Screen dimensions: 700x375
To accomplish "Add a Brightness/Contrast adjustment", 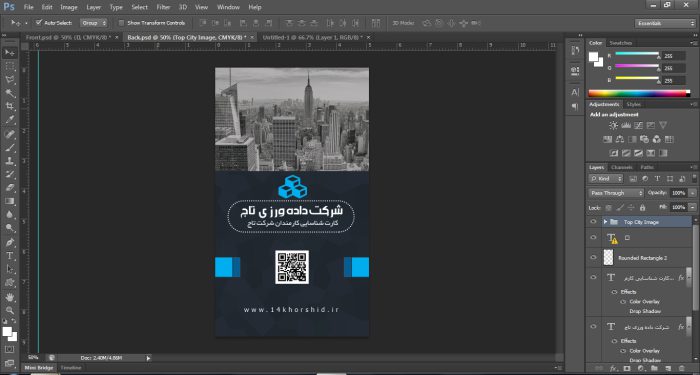I will [x=613, y=125].
